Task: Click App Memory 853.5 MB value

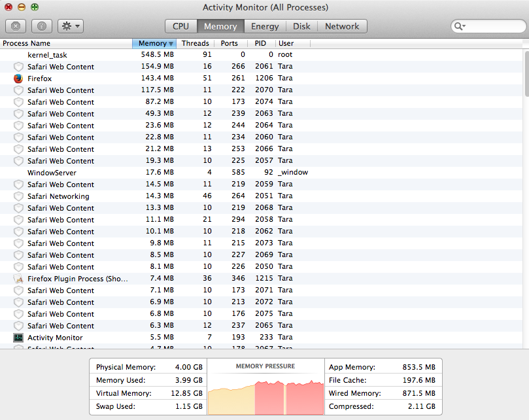Action: [418, 367]
